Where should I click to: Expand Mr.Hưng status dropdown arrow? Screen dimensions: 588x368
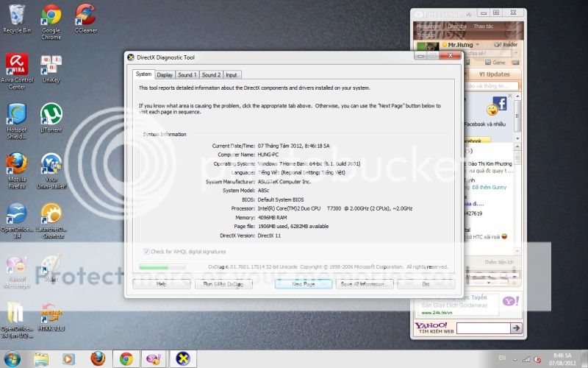click(x=477, y=45)
